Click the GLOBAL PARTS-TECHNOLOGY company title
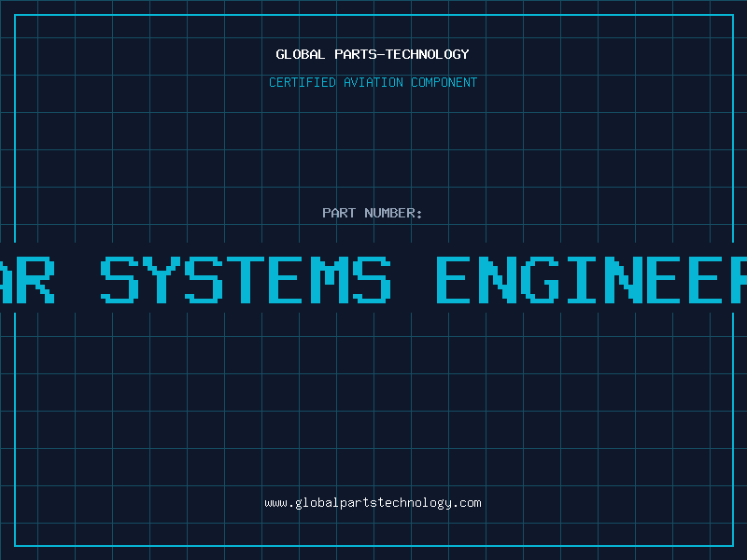Image resolution: width=747 pixels, height=560 pixels. [373, 54]
